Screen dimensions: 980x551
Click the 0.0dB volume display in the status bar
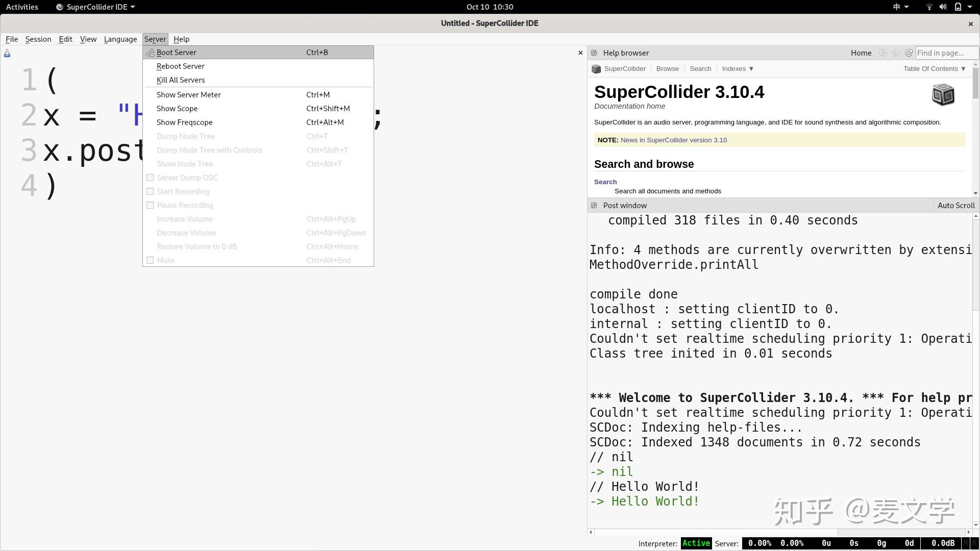[943, 543]
